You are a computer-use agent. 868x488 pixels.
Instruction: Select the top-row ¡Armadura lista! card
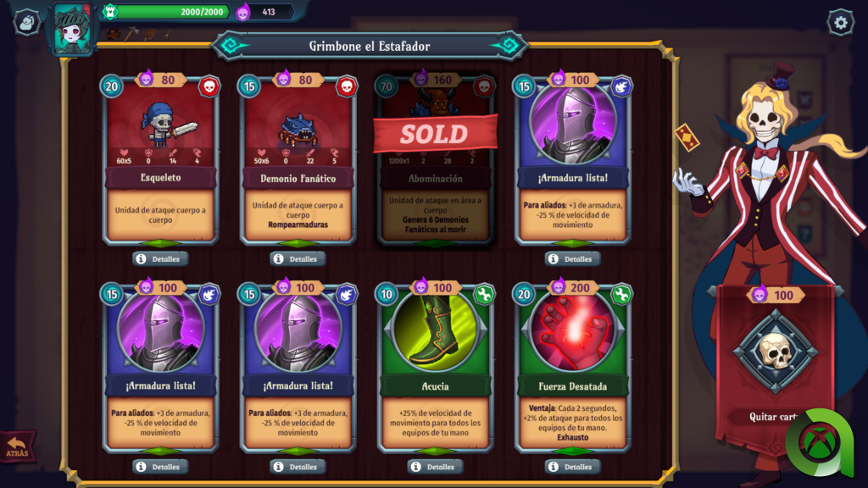(572, 160)
